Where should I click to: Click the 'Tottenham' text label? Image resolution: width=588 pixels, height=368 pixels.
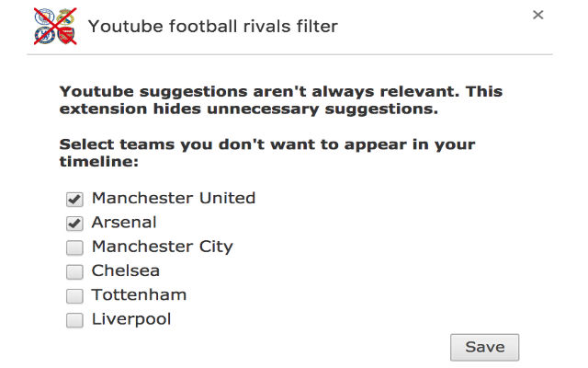[139, 295]
